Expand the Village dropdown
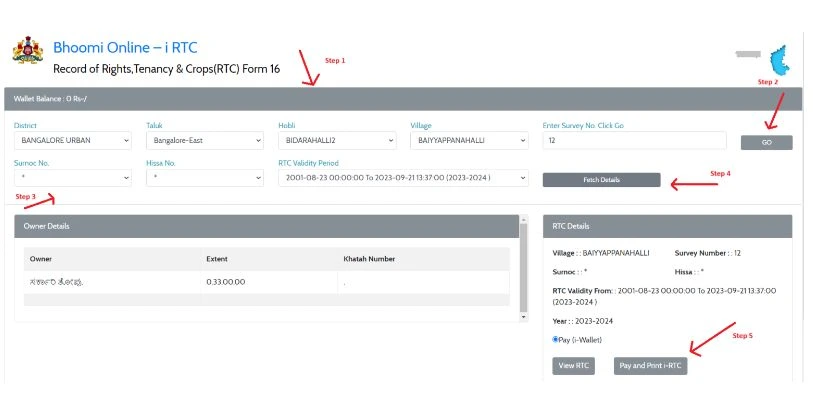The height and width of the screenshot is (407, 813). coord(468,141)
